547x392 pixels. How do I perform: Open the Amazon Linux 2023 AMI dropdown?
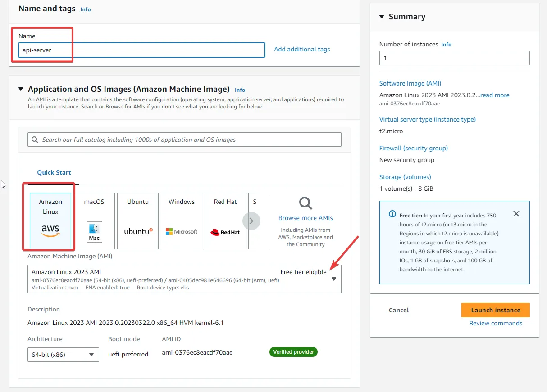pyautogui.click(x=333, y=279)
